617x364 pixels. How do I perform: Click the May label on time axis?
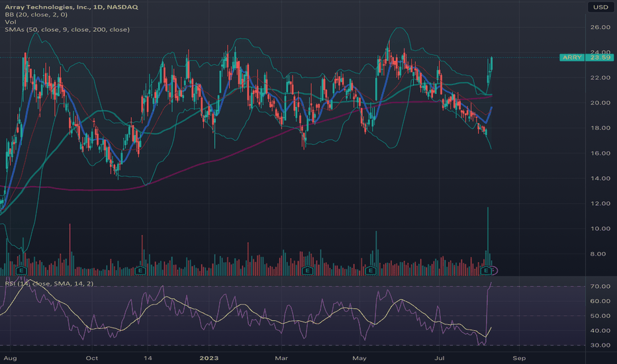tap(359, 358)
